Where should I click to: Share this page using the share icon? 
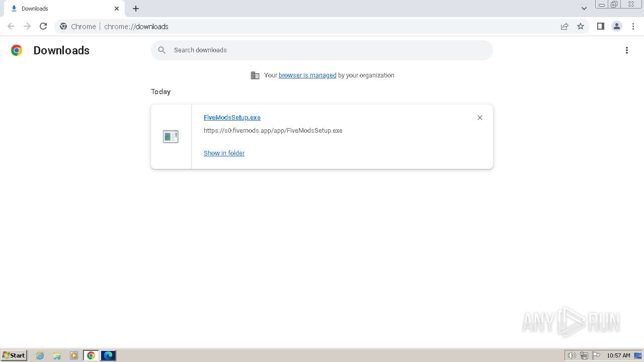565,26
